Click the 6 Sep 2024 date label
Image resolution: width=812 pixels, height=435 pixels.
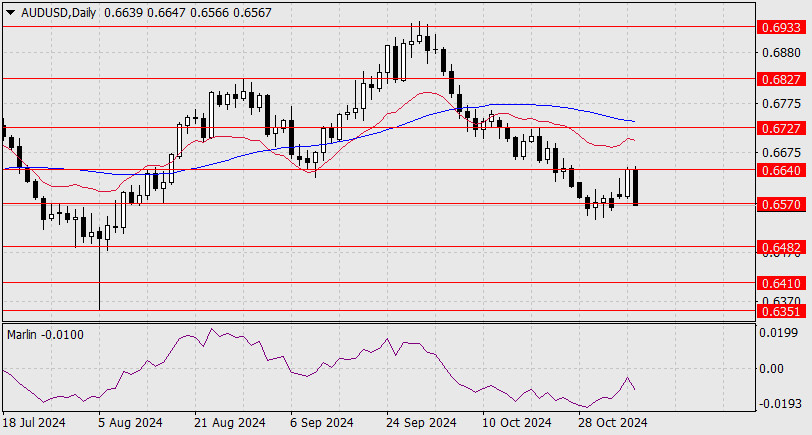coord(322,423)
